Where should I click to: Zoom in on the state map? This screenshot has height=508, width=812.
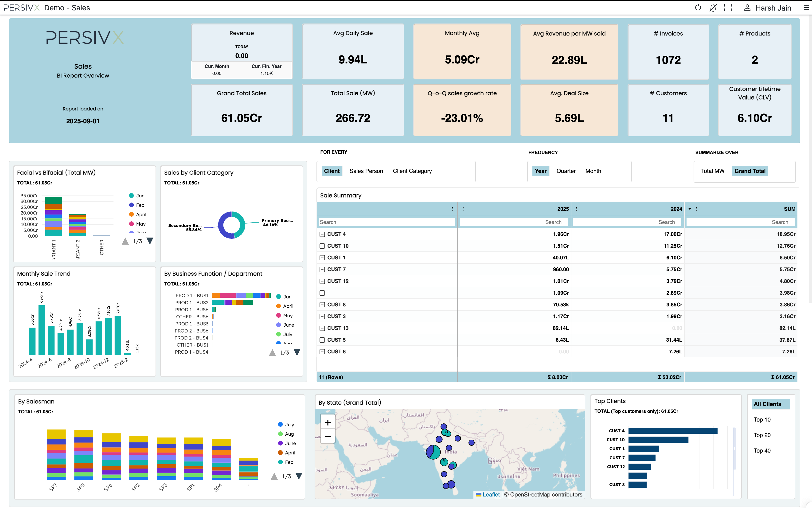pos(328,423)
